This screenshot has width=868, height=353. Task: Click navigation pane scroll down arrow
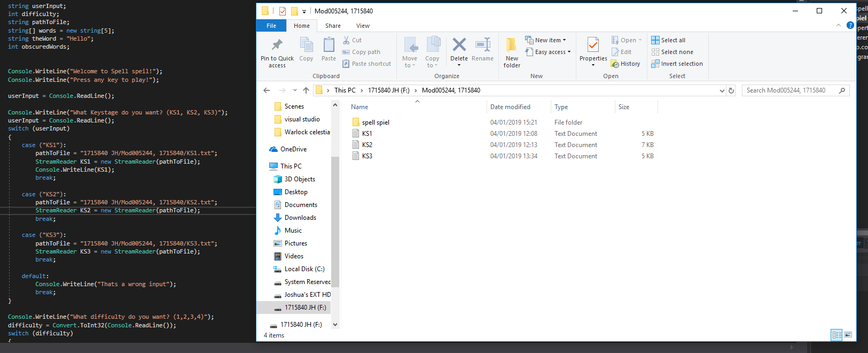point(335,324)
